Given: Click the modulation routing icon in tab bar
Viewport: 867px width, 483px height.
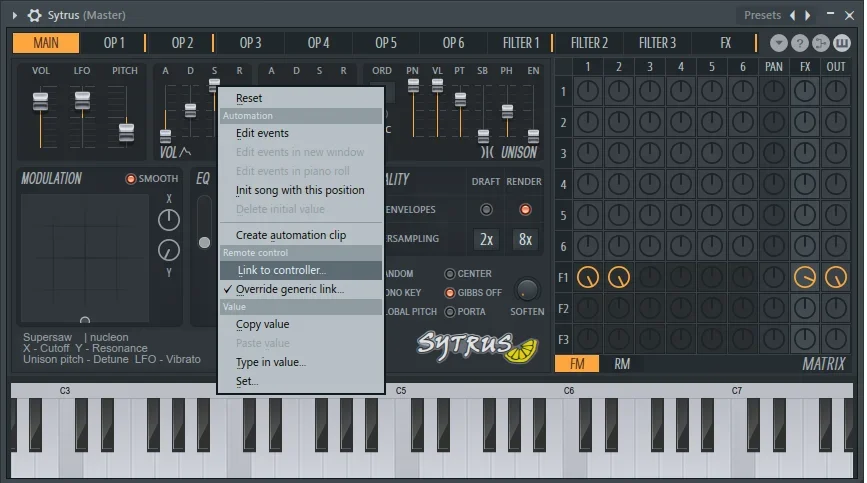Looking at the screenshot, I should [821, 43].
